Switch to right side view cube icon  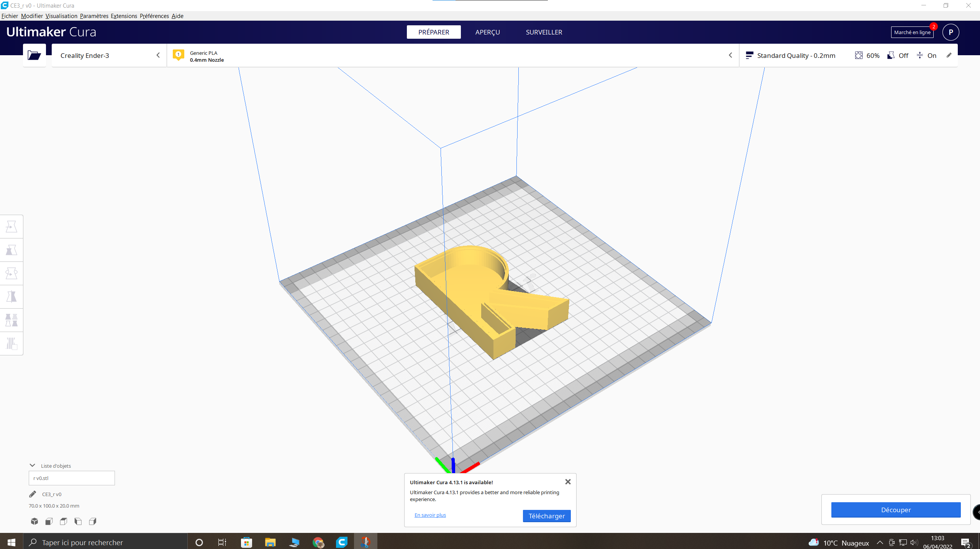93,521
